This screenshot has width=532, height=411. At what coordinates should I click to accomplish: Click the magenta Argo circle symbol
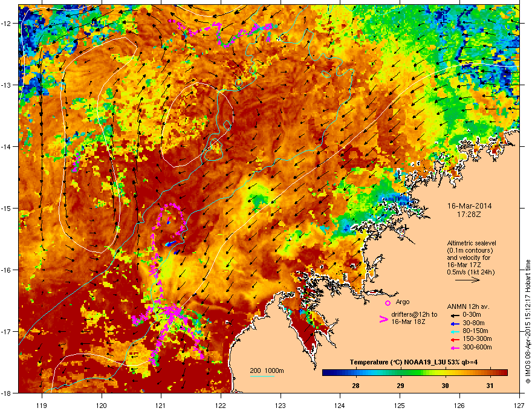[x=388, y=303]
